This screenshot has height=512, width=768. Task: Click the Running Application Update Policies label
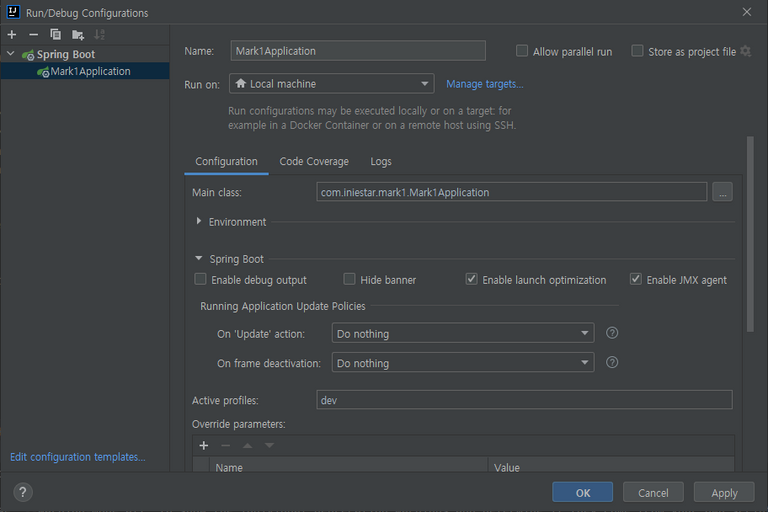click(283, 306)
